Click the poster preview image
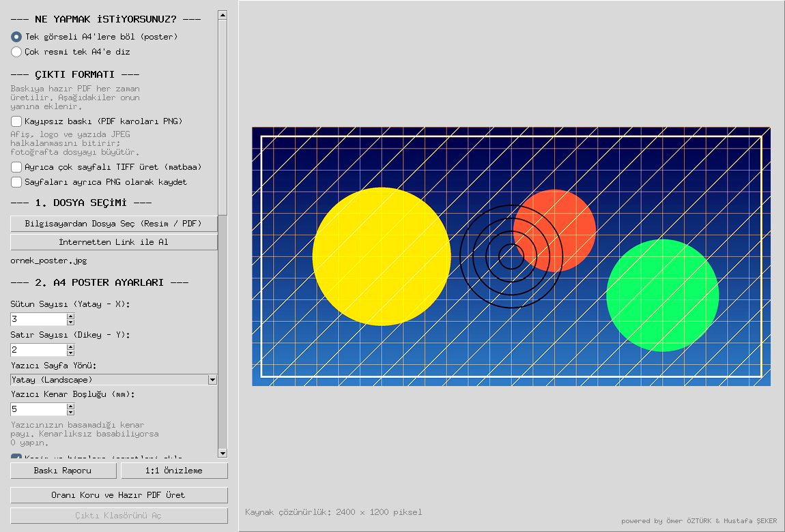This screenshot has width=785, height=532. (511, 256)
